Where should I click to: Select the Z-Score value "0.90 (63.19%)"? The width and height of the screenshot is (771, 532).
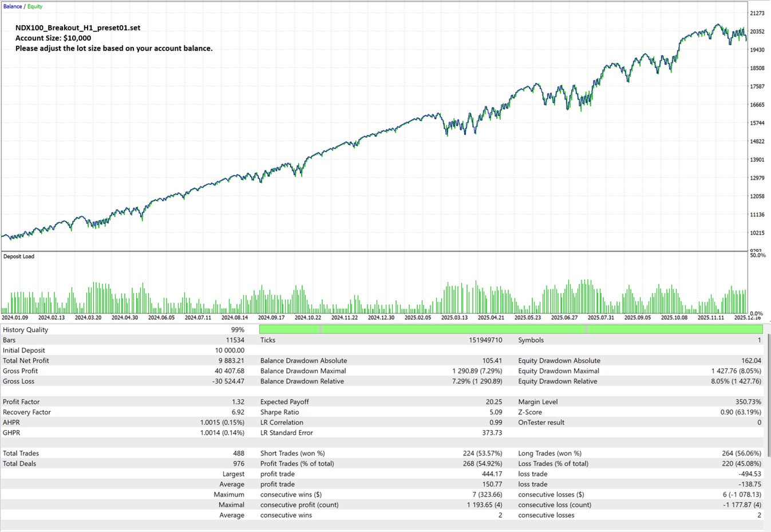tap(741, 412)
